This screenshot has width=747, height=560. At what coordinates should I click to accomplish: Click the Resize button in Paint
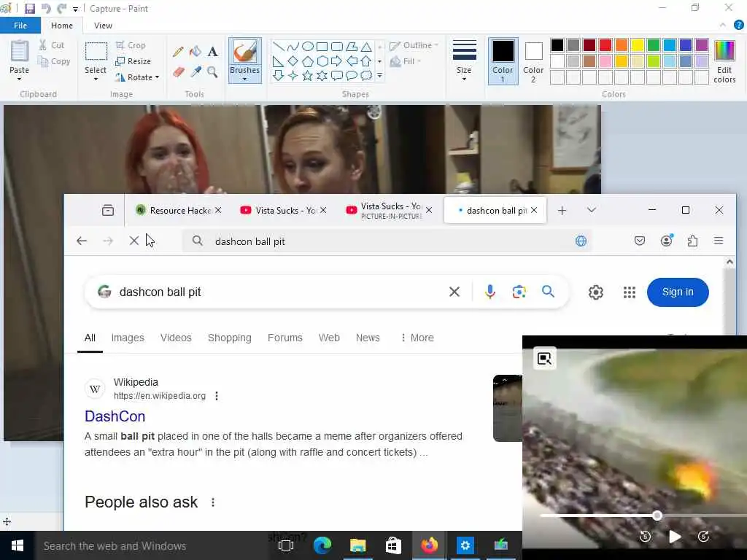pyautogui.click(x=133, y=61)
